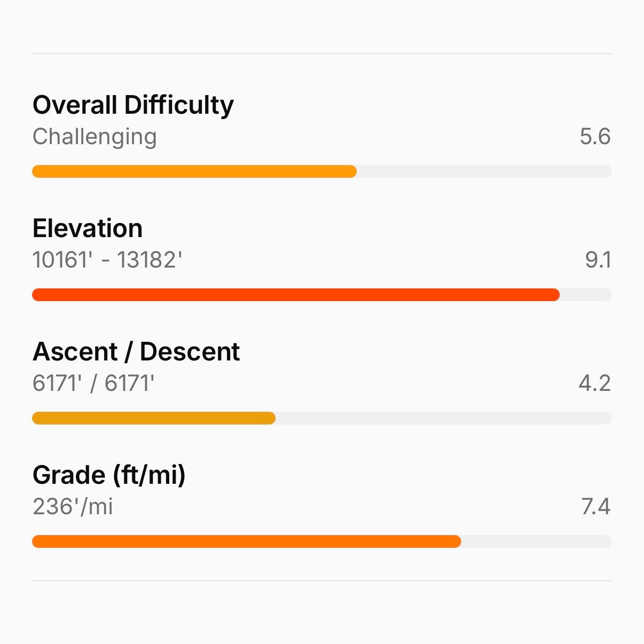This screenshot has width=644, height=644.
Task: Click the Elevation heading
Action: (88, 229)
